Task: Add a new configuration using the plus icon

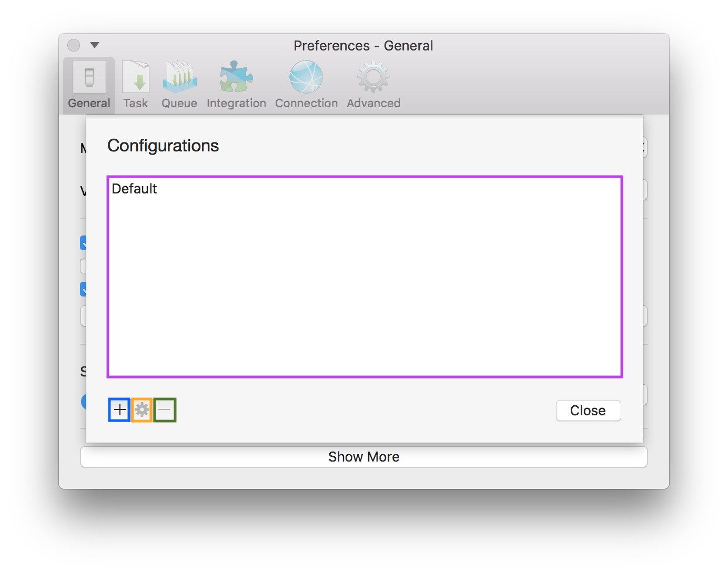Action: (118, 410)
